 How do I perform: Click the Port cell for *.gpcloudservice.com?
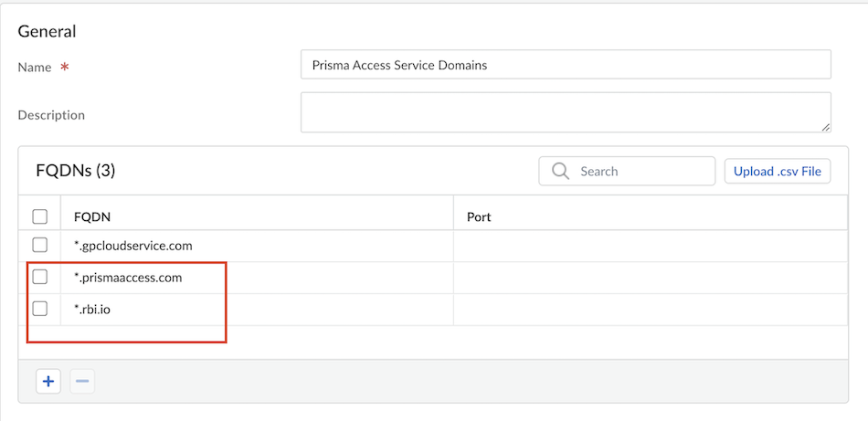tap(650, 246)
